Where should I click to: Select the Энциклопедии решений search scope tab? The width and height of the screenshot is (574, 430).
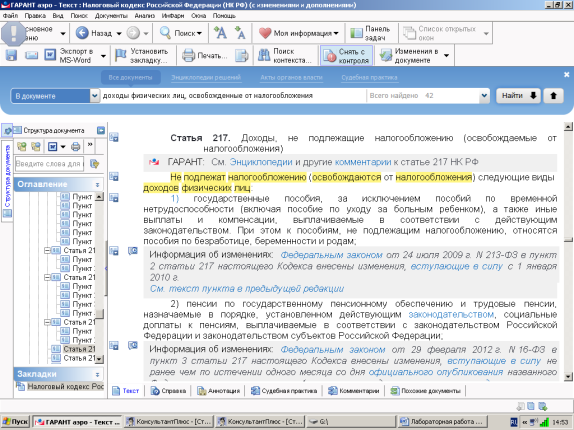(206, 78)
